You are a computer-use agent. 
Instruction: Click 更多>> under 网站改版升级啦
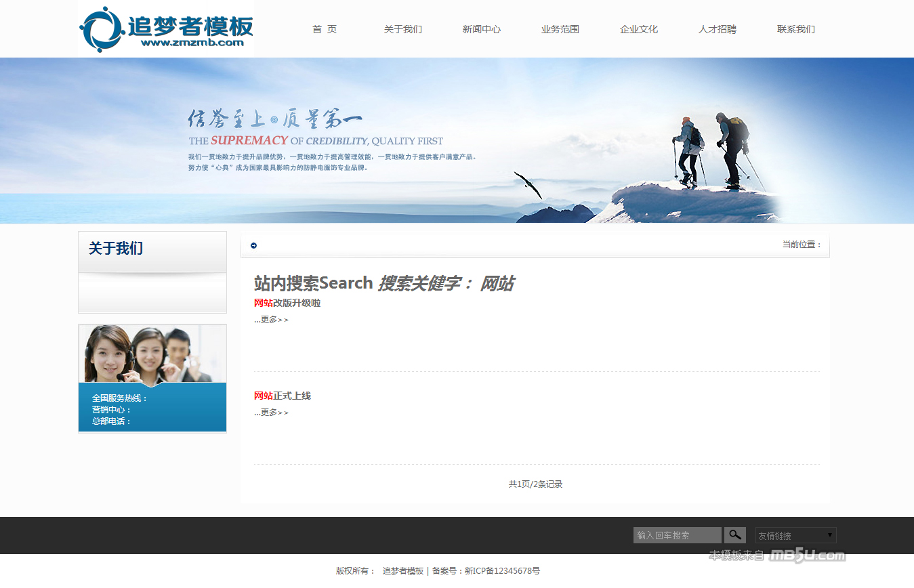tap(274, 320)
